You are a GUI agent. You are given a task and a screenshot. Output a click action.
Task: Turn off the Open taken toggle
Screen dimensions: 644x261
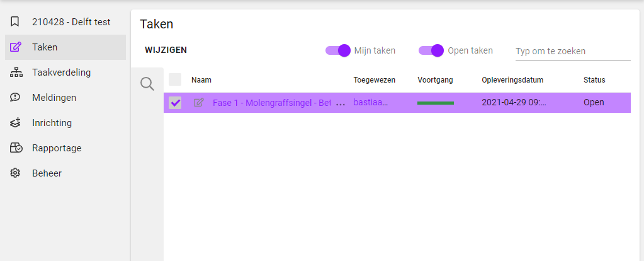[431, 50]
